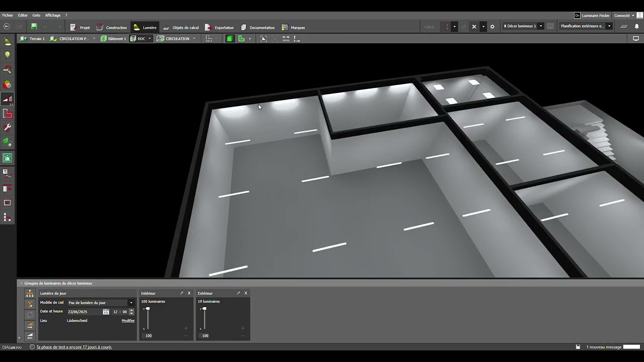644x362 pixels.
Task: Switch to the Construction mode tab
Action: [x=112, y=28]
